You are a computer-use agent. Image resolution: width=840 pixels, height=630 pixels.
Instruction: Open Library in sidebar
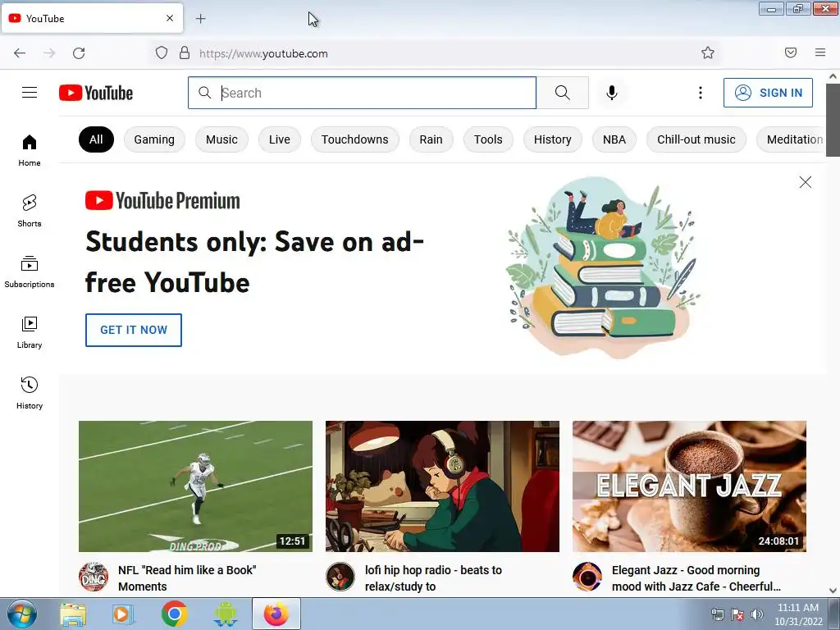[30, 333]
